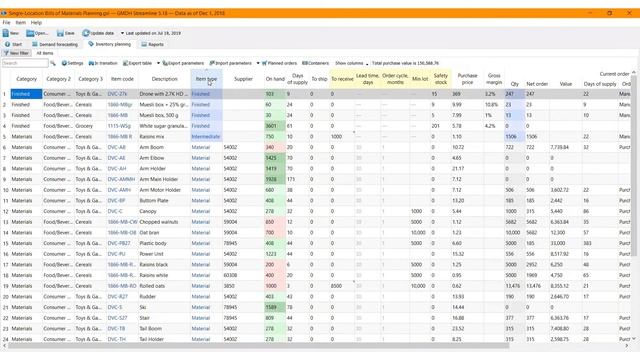Screen dimensions: 640x360
Task: Sort by the Supplier column header
Action: [243, 79]
